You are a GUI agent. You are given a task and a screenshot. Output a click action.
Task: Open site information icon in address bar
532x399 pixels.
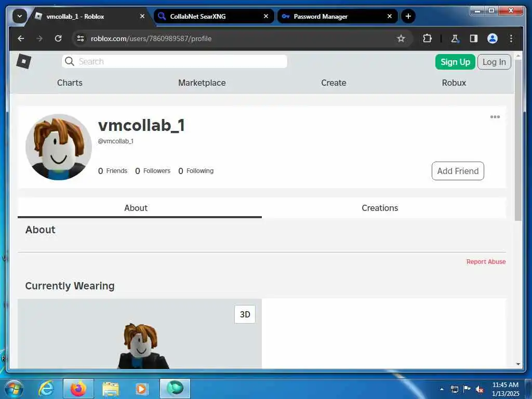pyautogui.click(x=81, y=38)
